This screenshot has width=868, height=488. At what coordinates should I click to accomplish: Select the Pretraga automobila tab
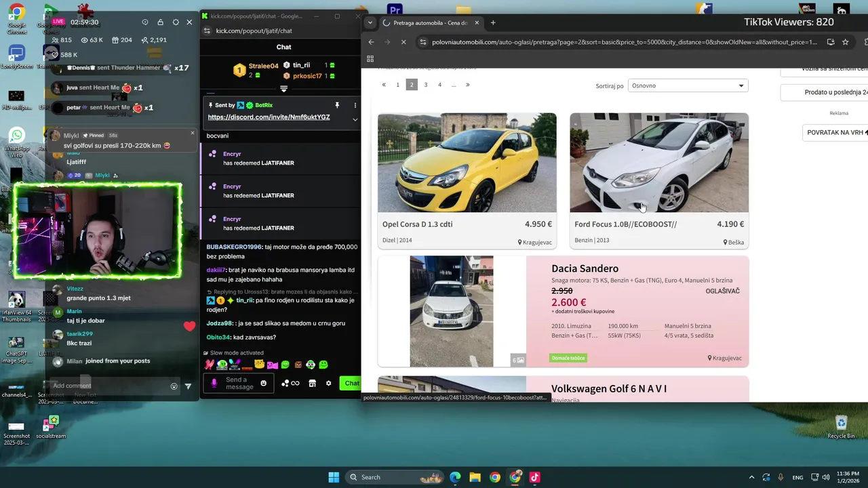(x=430, y=22)
